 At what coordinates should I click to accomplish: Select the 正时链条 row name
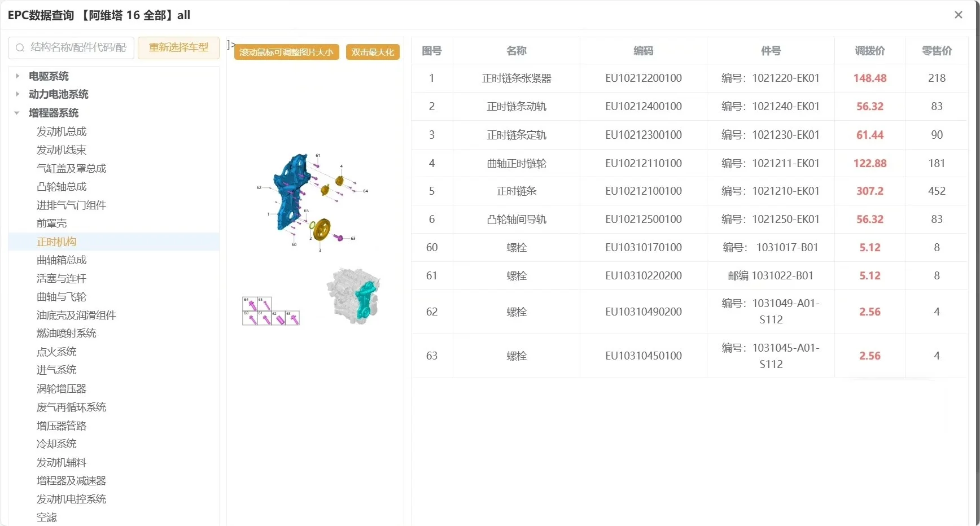point(517,191)
